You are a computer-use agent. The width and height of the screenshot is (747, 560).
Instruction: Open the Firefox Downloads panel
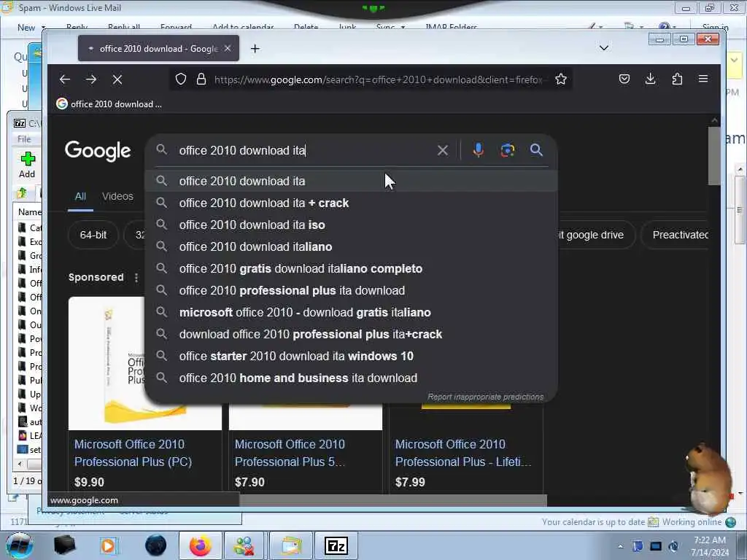pos(650,79)
